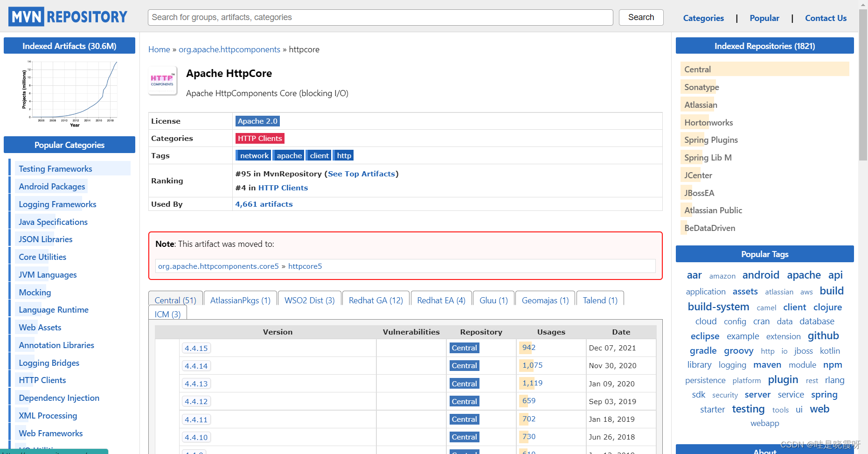The width and height of the screenshot is (868, 454).
Task: Click the Apache HttpComponents artifact logo
Action: click(x=162, y=80)
